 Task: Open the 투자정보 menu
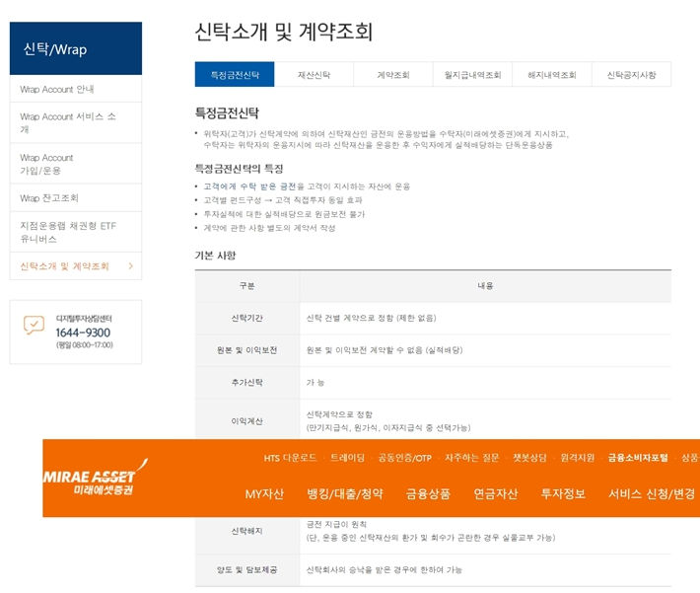coord(563,494)
